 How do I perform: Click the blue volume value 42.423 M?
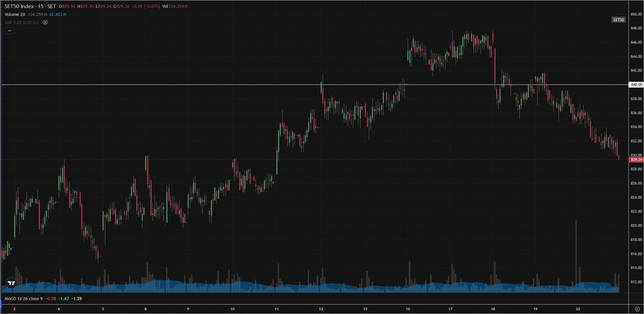[58, 15]
